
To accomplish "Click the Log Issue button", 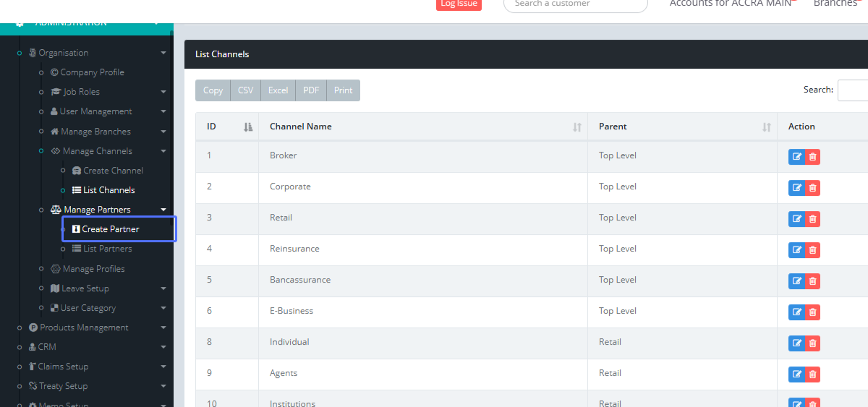I will coord(459,4).
